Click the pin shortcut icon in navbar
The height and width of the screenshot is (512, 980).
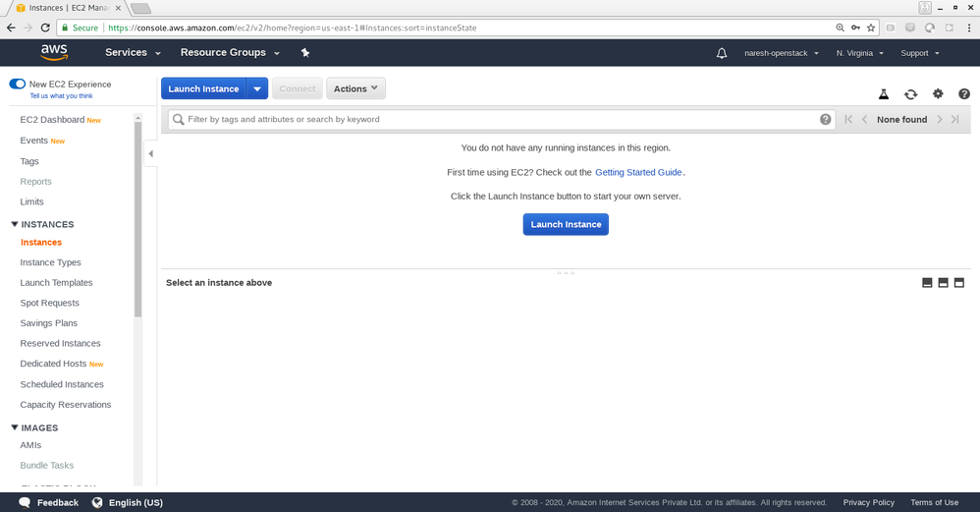tap(305, 53)
